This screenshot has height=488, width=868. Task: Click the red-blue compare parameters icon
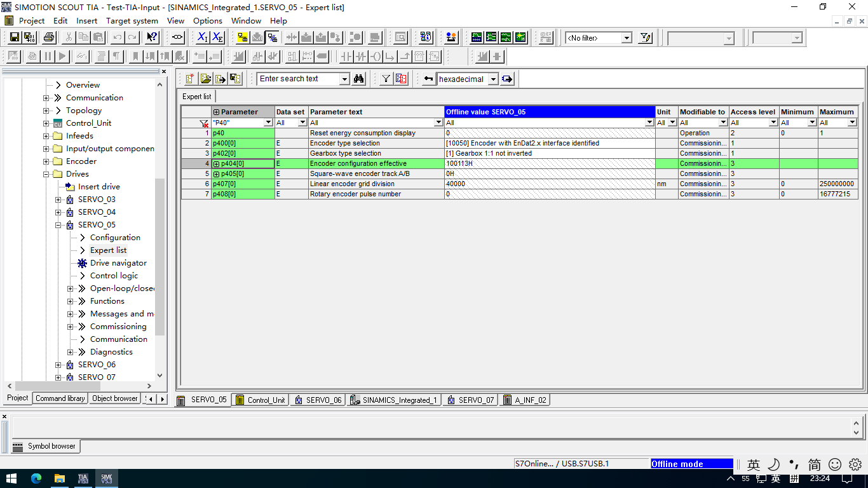[401, 79]
